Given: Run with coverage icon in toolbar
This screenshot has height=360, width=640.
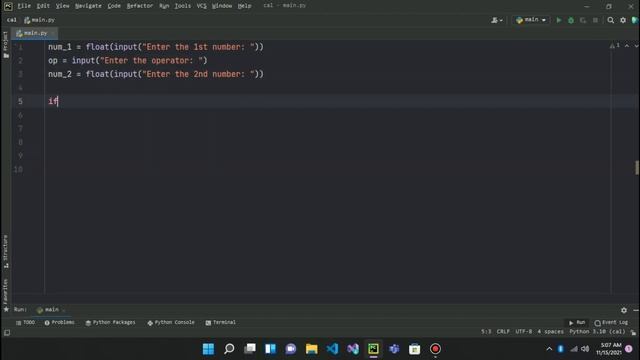Looking at the screenshot, I should pyautogui.click(x=583, y=20).
